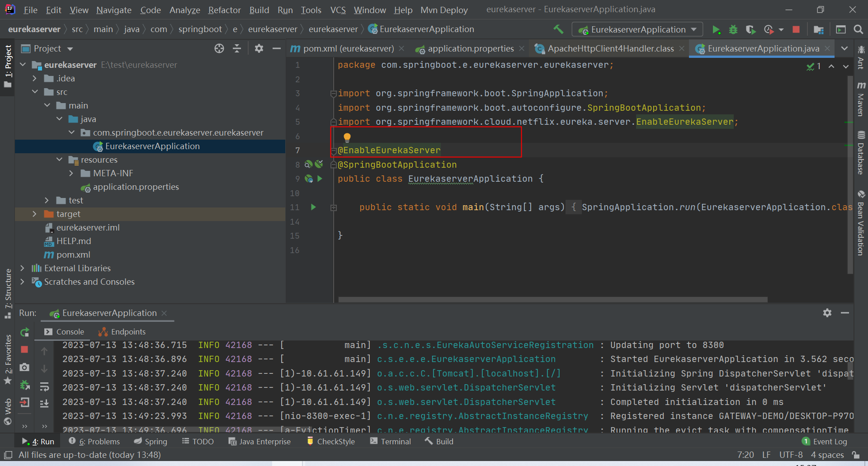
Task: Open the Event Log
Action: [x=824, y=441]
